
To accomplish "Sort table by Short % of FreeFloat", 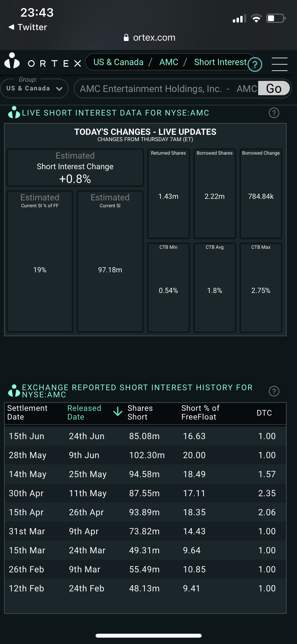I will coord(200,412).
